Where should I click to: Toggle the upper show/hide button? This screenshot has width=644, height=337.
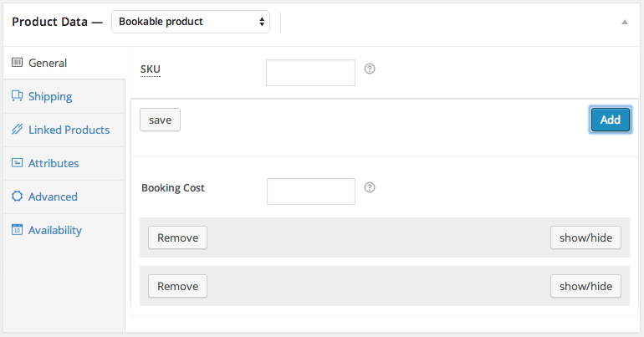(x=585, y=237)
